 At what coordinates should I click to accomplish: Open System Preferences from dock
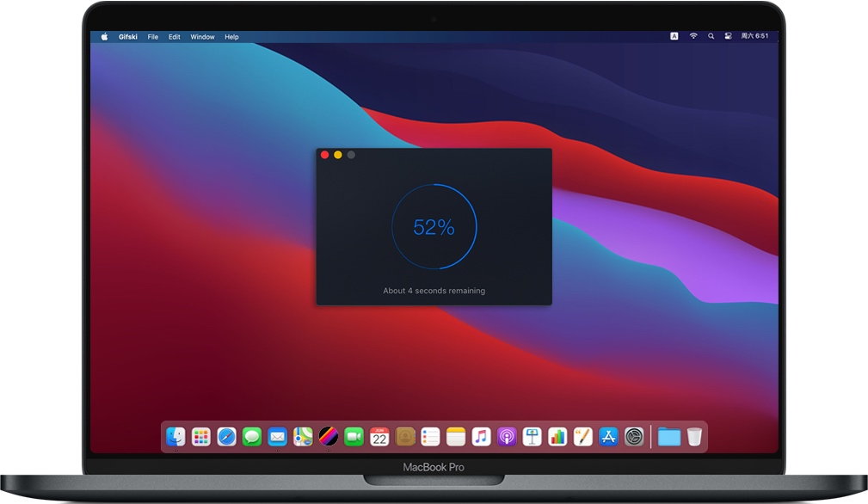coord(634,436)
